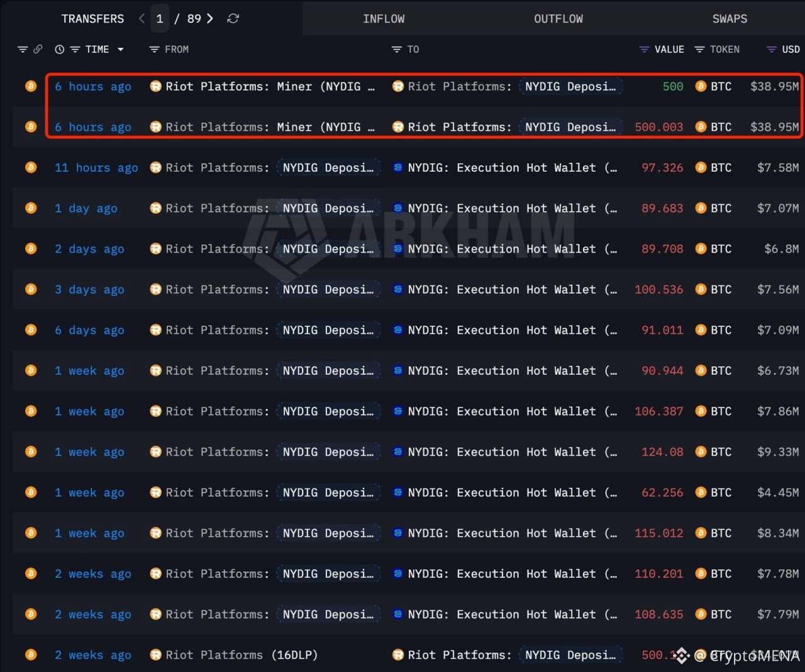The height and width of the screenshot is (672, 805).
Task: Click the Riot logo beside Riot Platforms (16DLP)
Action: pos(155,654)
